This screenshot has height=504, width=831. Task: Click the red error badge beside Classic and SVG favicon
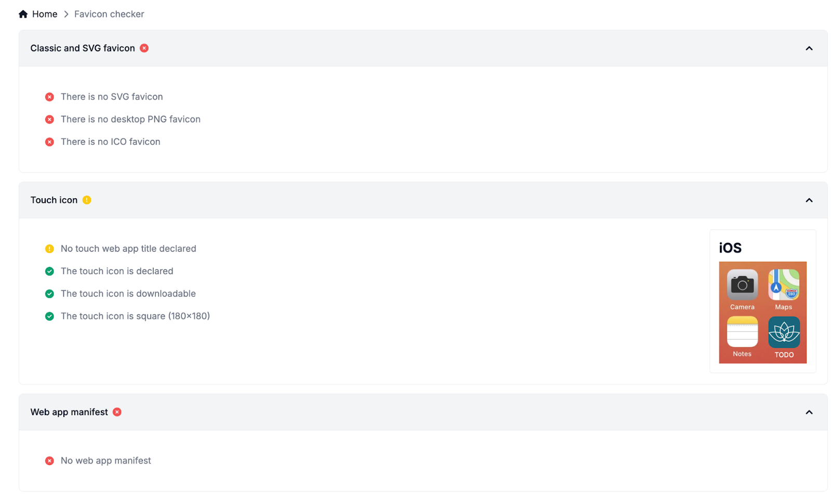(x=144, y=48)
